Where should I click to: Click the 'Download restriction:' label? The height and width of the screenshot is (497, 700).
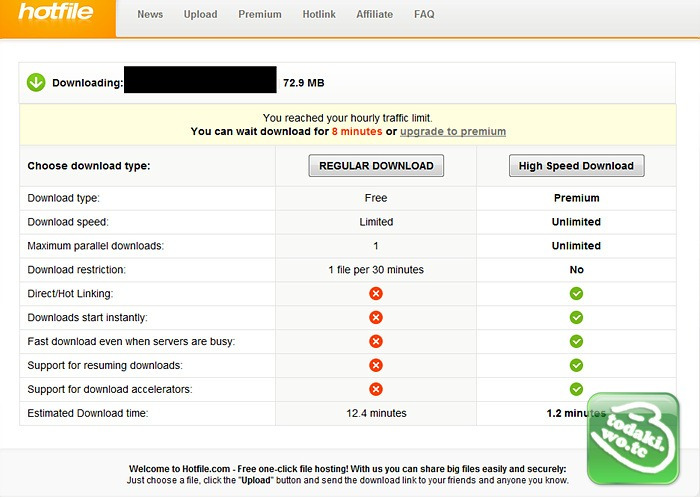pos(76,270)
